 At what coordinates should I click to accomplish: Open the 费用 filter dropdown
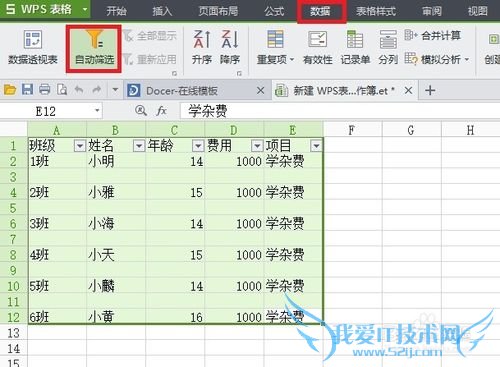point(257,146)
